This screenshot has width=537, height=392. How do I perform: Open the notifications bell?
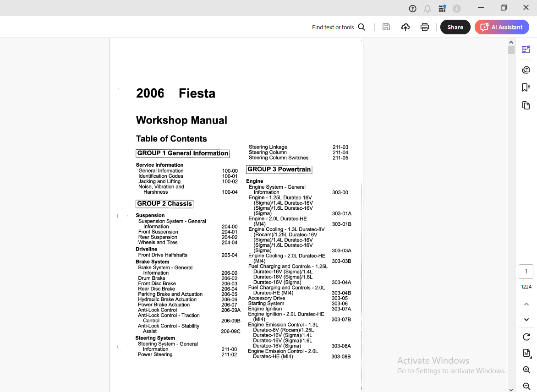(x=427, y=9)
